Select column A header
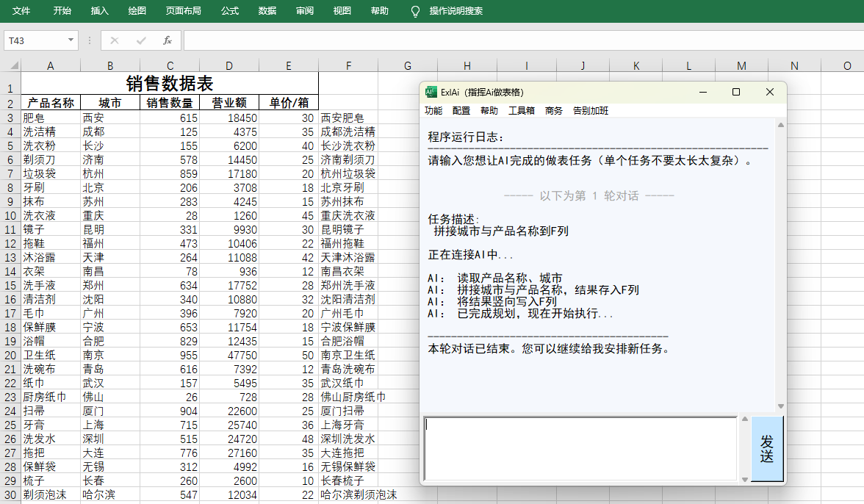 coord(51,65)
